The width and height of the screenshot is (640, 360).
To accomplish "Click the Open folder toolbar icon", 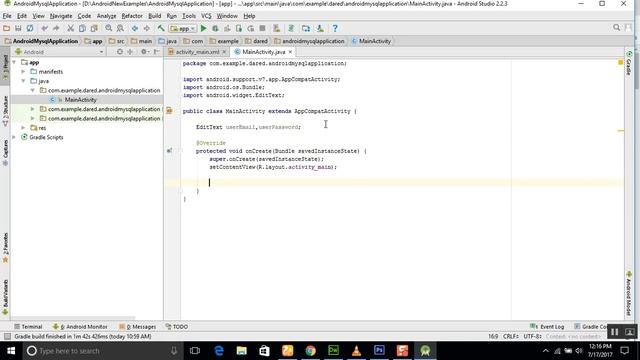I will coord(6,29).
